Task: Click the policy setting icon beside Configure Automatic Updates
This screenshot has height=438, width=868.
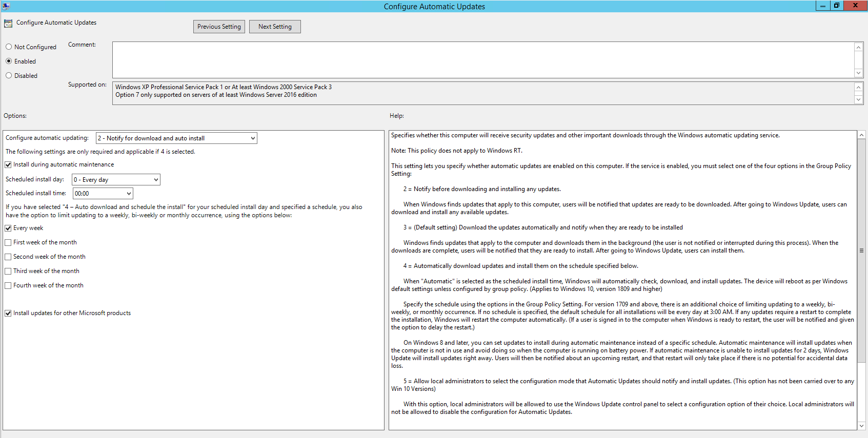Action: pos(8,24)
